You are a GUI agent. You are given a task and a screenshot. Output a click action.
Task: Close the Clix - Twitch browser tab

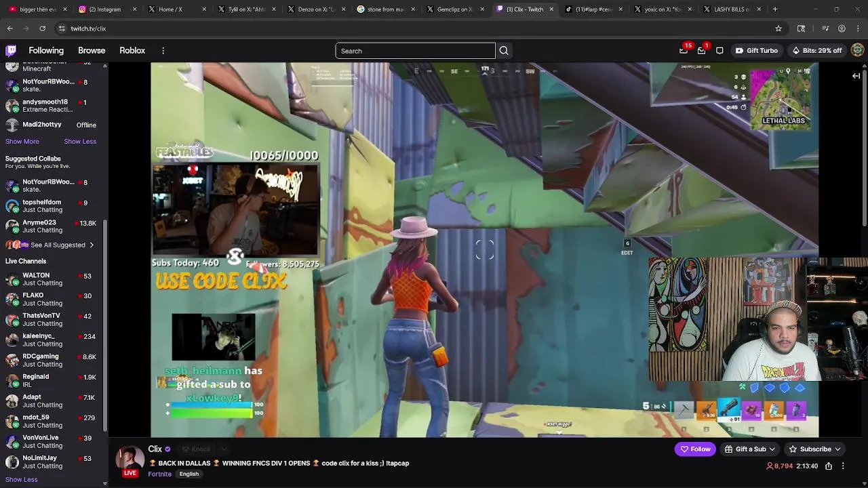click(551, 9)
